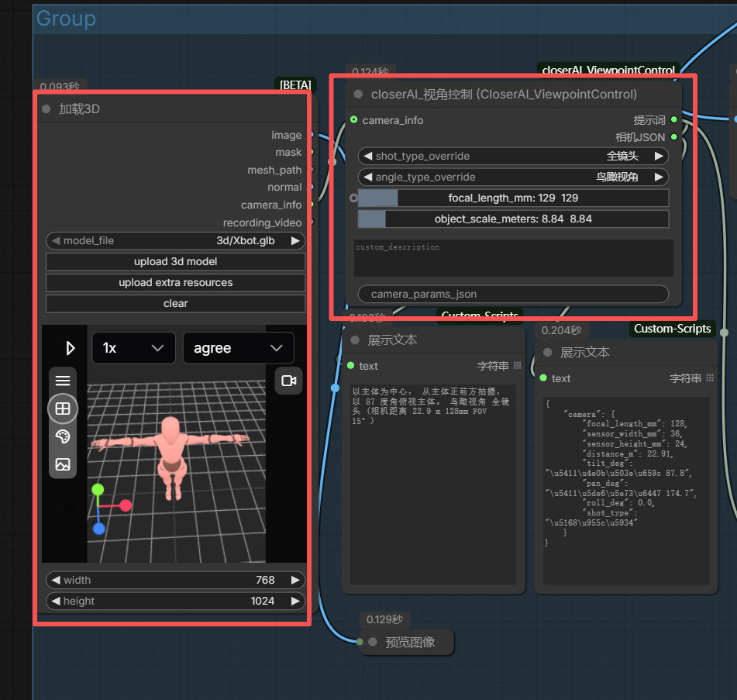The width and height of the screenshot is (737, 700).
Task: Click the custom_description text area
Action: coord(513,258)
